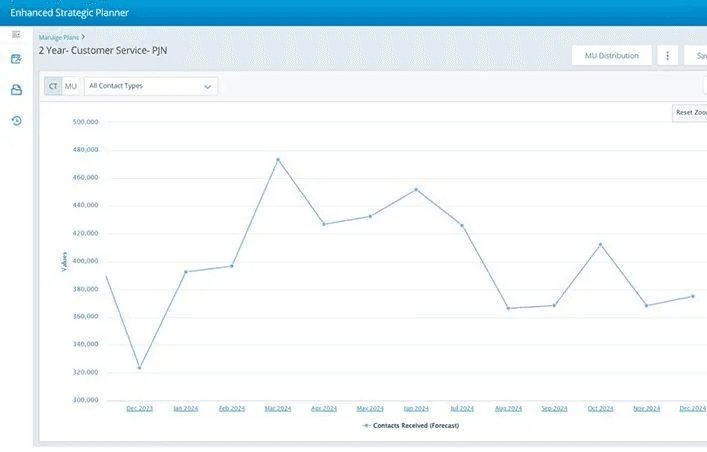
Task: Go to Manage Plans breadcrumb link
Action: (x=58, y=37)
